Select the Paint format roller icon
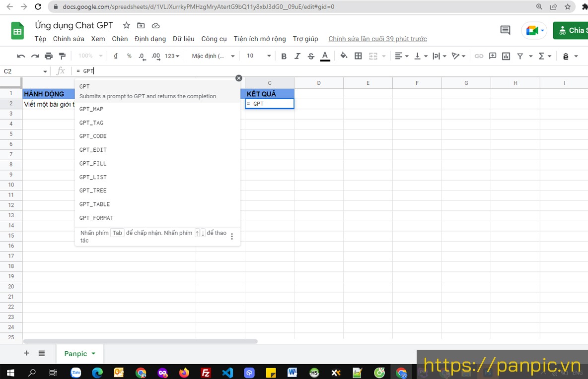The image size is (588, 379). pyautogui.click(x=62, y=56)
